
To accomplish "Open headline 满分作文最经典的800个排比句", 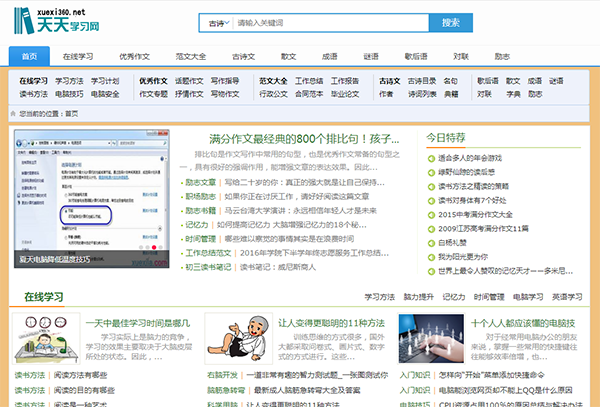I will coord(304,139).
